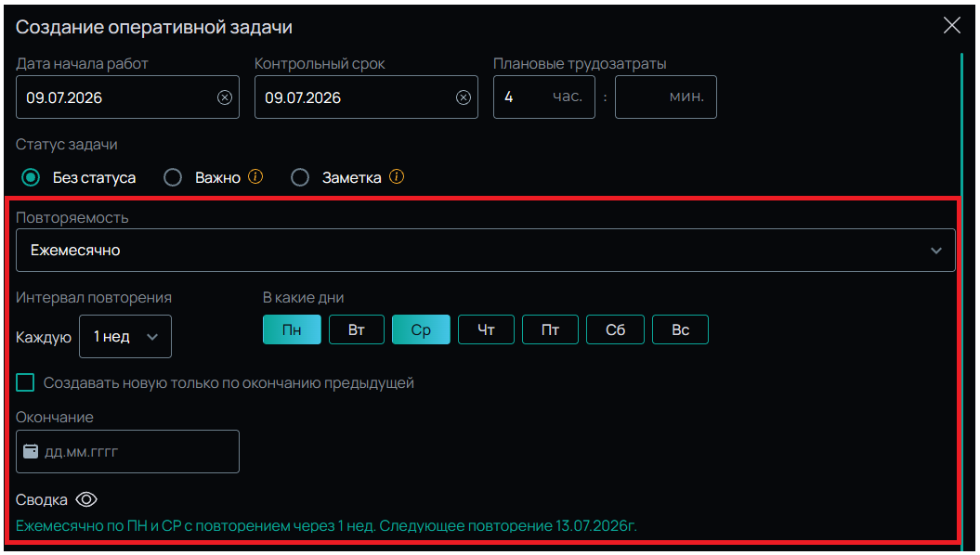Toggle the Вт day button
Viewport: 980px width, 555px height.
pos(357,329)
